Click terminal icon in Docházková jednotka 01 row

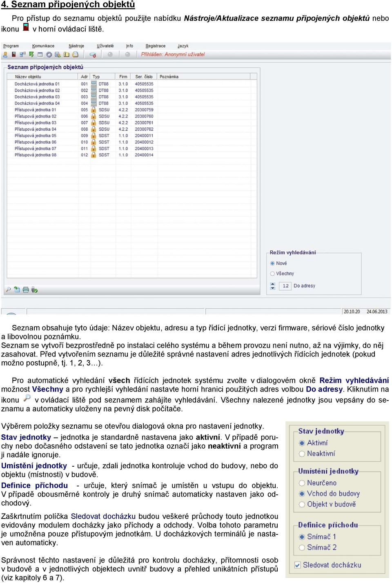point(94,84)
